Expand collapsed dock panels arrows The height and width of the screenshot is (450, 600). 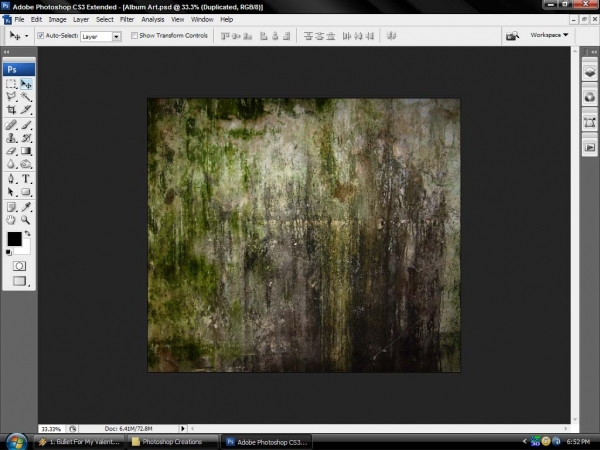pos(594,52)
